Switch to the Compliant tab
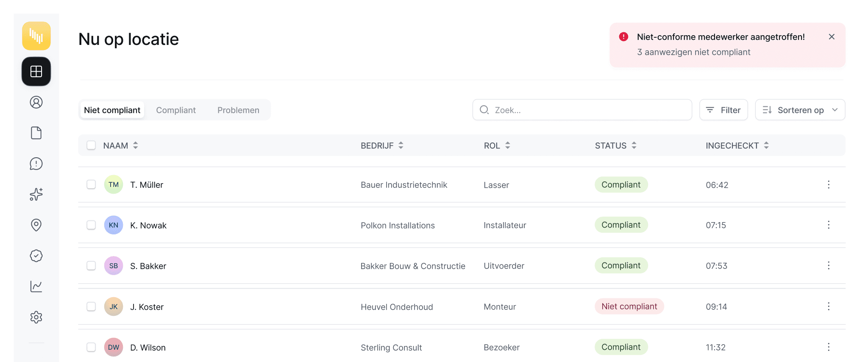868x362 pixels. click(176, 110)
